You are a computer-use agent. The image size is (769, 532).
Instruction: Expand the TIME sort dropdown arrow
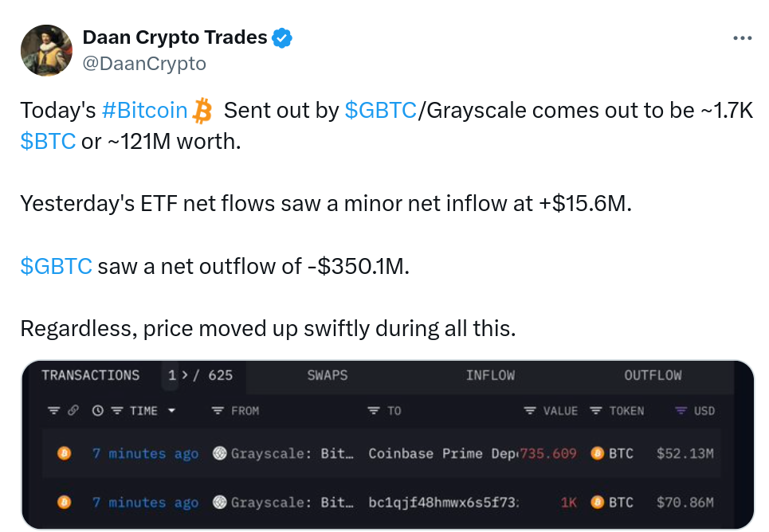pyautogui.click(x=171, y=410)
